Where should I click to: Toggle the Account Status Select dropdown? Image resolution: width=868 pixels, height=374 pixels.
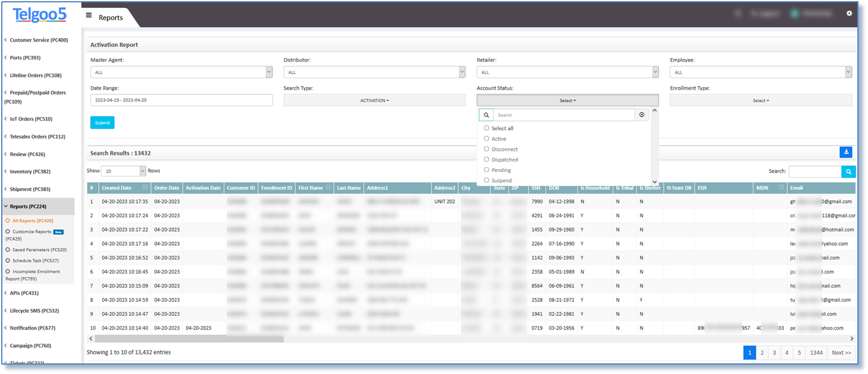[568, 100]
